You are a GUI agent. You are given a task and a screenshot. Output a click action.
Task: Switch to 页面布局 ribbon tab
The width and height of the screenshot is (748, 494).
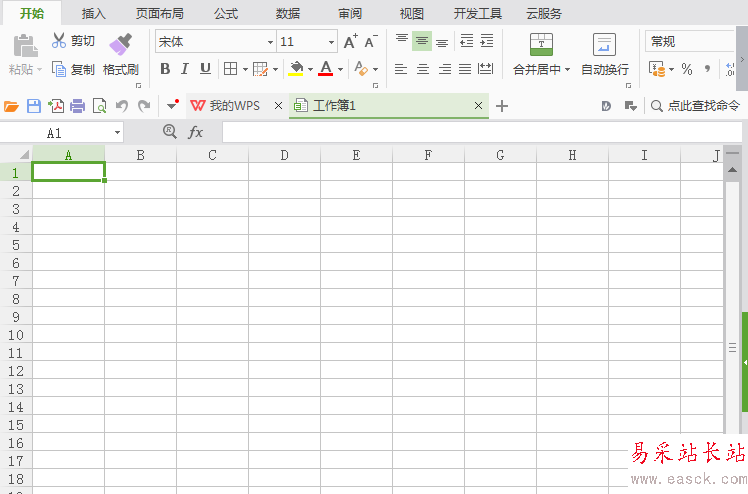tap(160, 13)
